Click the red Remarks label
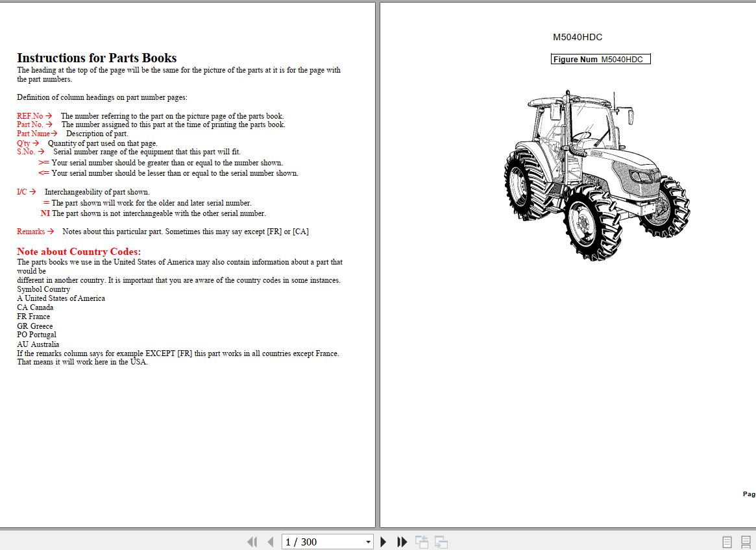This screenshot has width=756, height=550. click(31, 232)
